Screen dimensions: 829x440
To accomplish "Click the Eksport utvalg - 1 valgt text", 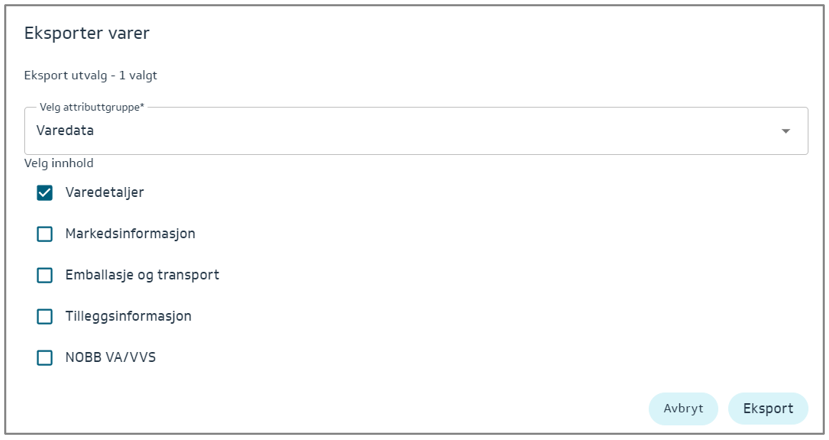I will (90, 75).
